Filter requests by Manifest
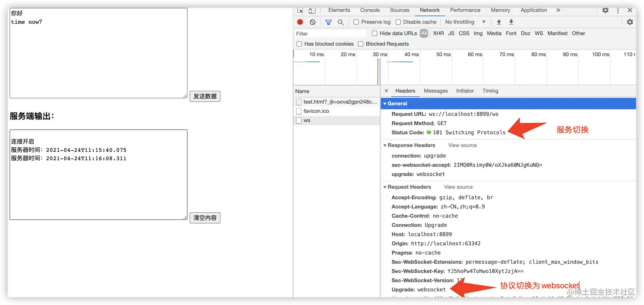 click(558, 33)
